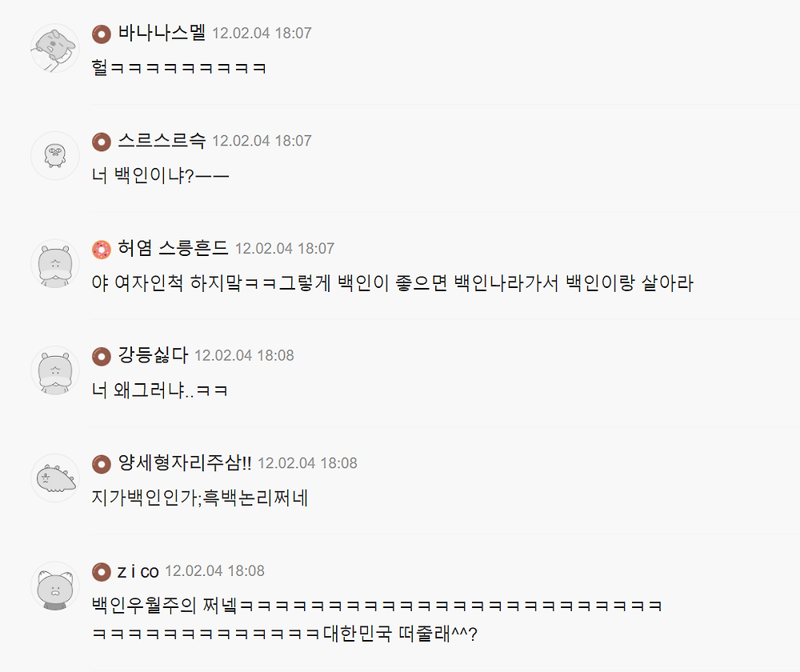
Task: Click the donut badge icon beside 스르스르슥
Action: pos(102,142)
